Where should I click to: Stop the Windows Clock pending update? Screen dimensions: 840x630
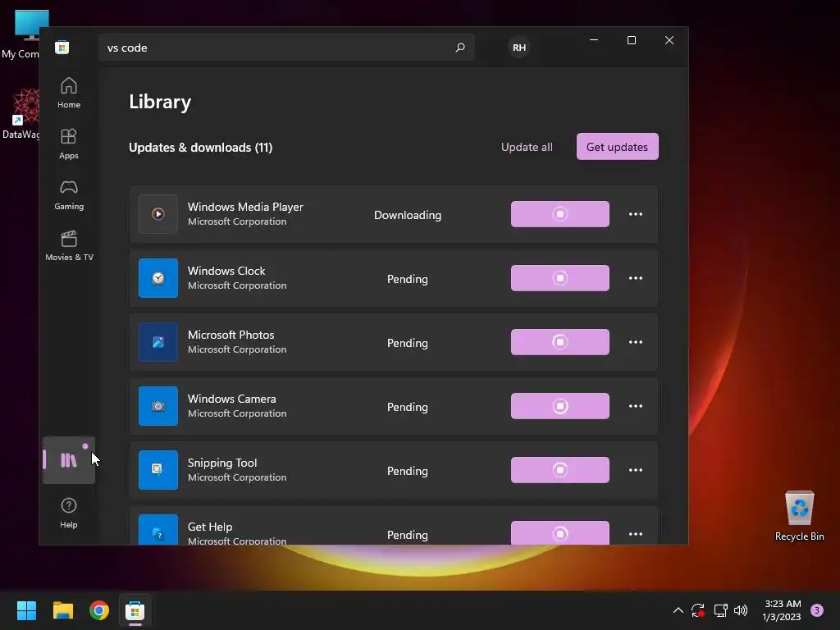[559, 278]
